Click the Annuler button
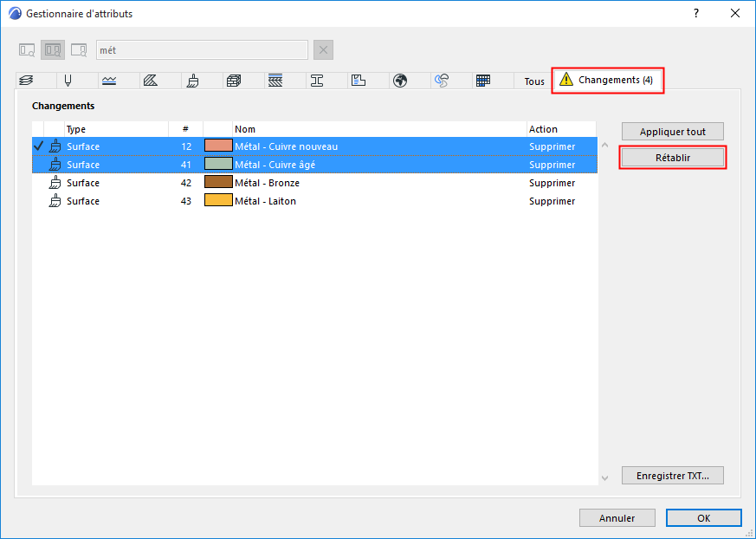The height and width of the screenshot is (539, 756). [x=617, y=518]
